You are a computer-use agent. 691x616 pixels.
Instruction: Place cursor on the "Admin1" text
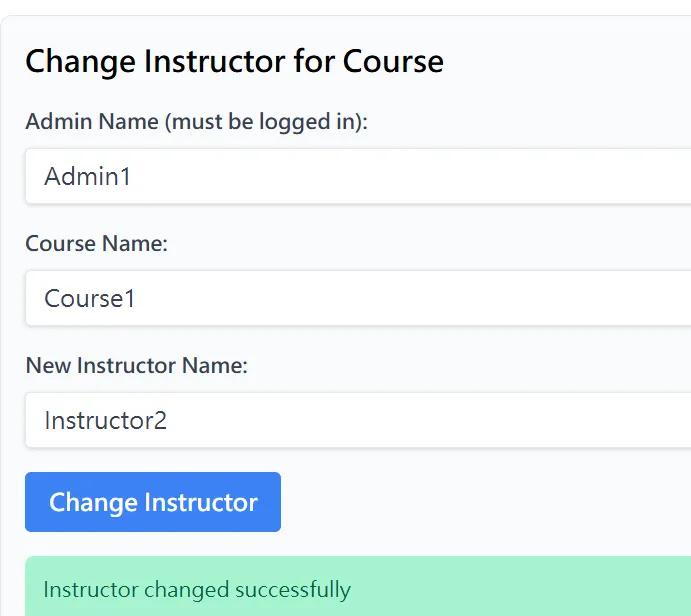pyautogui.click(x=88, y=177)
